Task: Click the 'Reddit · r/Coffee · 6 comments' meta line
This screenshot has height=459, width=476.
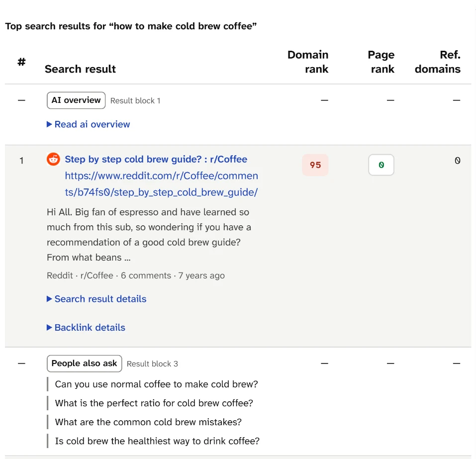Action: [136, 275]
